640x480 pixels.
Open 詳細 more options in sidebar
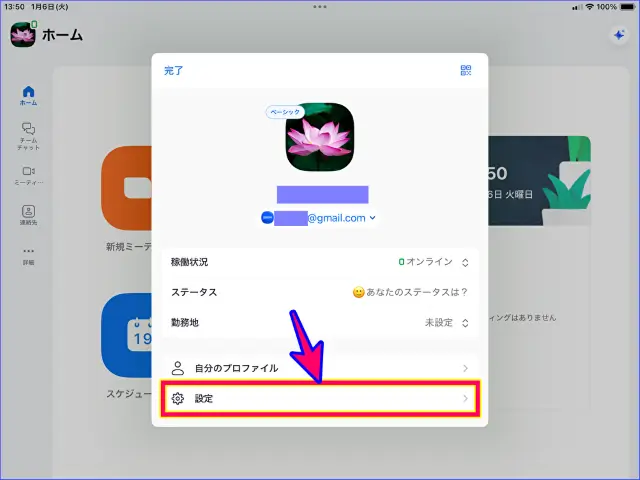pyautogui.click(x=28, y=256)
